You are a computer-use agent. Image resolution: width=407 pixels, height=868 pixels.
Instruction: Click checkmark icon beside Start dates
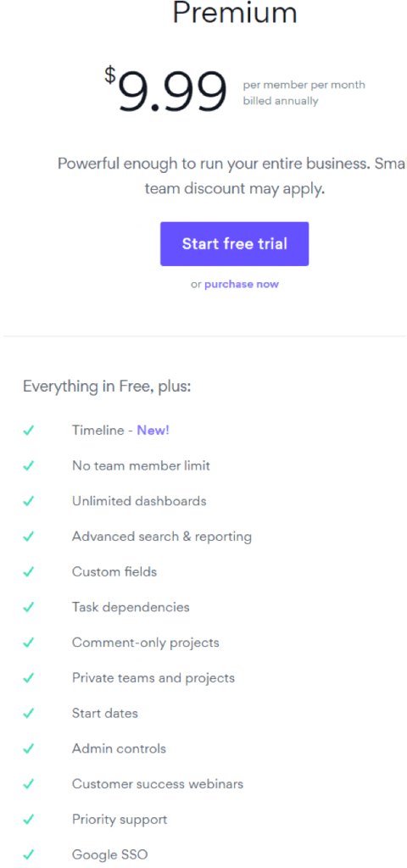tap(29, 714)
